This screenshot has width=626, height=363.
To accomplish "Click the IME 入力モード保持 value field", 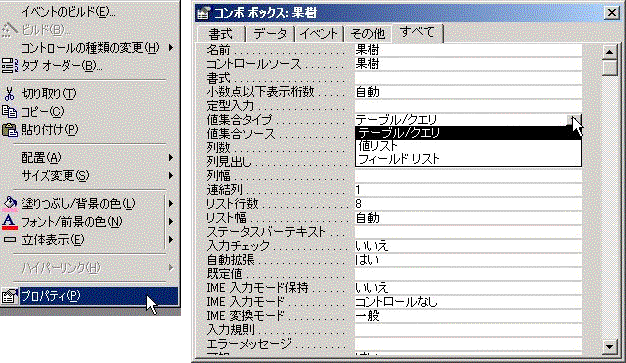I will click(468, 288).
